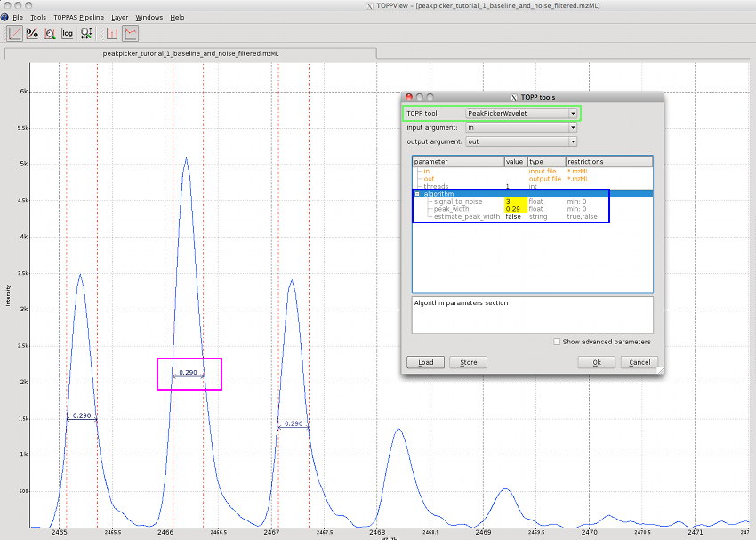Viewport: 756px width, 540px height.
Task: Click the intensity percent mode icon
Action: coord(32,34)
